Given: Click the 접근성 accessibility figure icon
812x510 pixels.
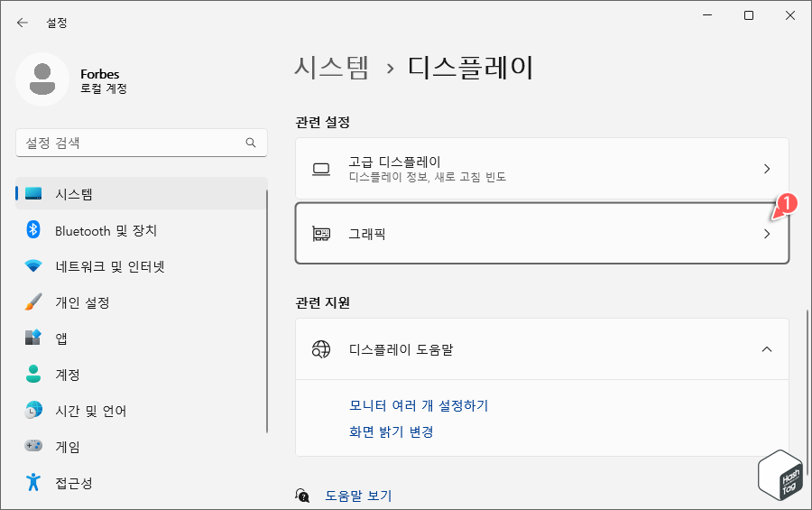Looking at the screenshot, I should (33, 482).
